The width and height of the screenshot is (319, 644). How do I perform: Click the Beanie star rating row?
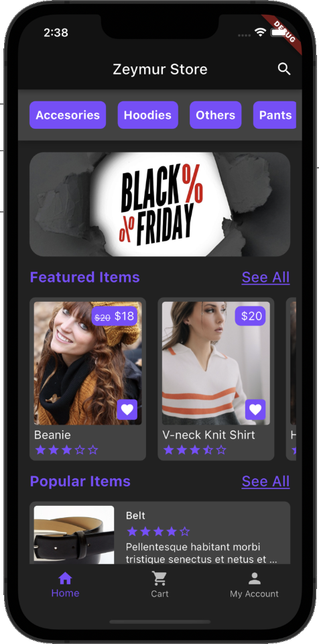coord(66,449)
